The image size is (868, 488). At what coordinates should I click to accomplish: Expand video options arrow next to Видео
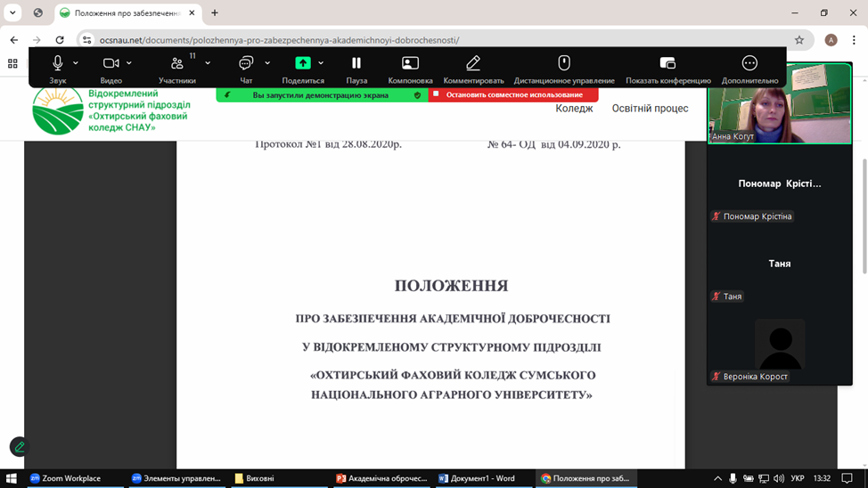pos(129,63)
